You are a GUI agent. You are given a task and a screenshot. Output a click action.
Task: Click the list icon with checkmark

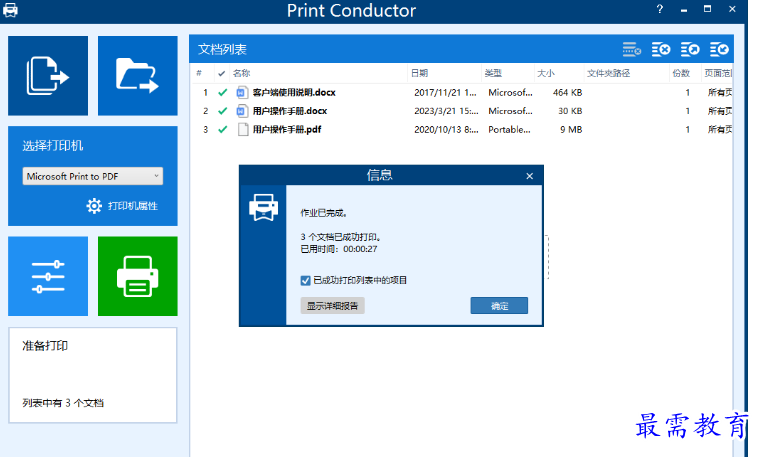pos(719,49)
